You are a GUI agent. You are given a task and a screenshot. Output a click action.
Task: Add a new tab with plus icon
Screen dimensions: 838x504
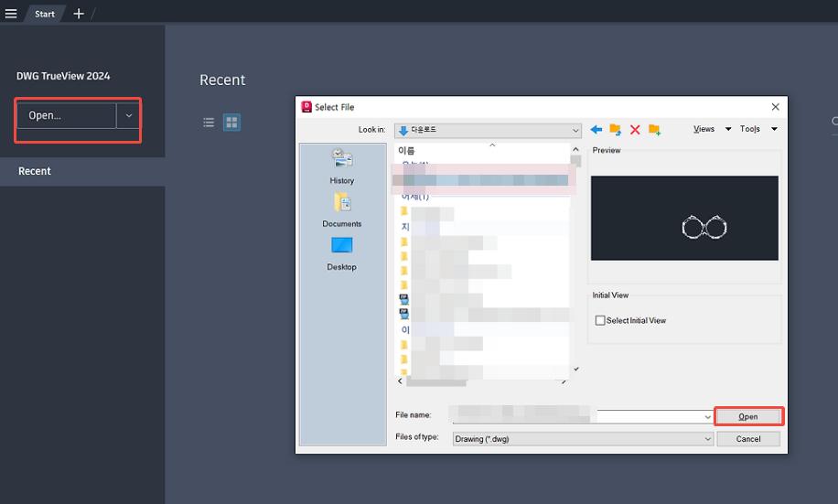(x=79, y=14)
